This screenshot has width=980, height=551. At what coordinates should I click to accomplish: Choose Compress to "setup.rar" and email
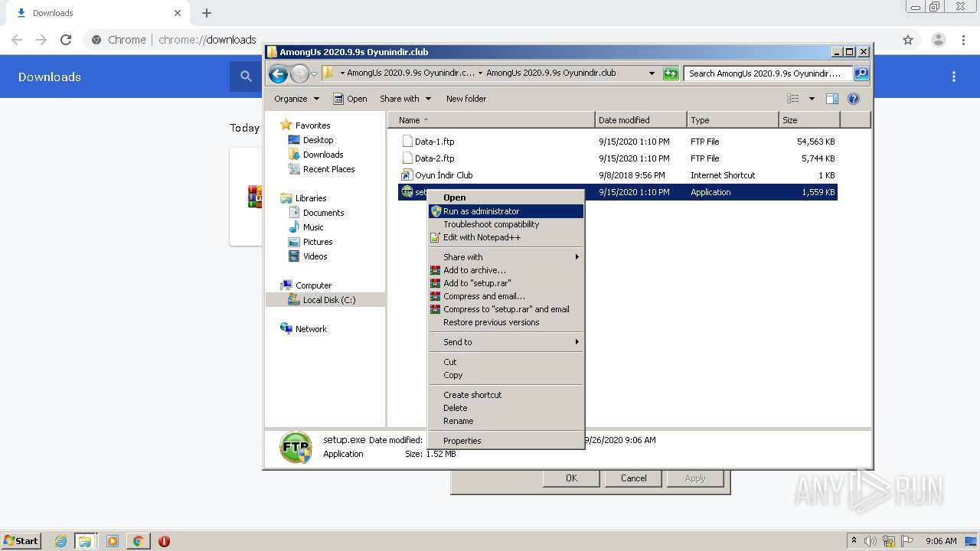(x=506, y=309)
